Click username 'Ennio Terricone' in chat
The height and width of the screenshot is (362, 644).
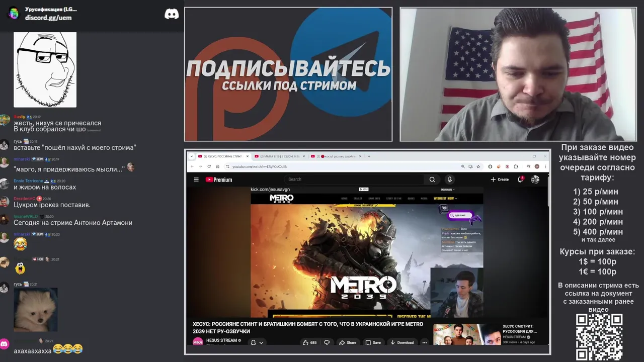[28, 181]
